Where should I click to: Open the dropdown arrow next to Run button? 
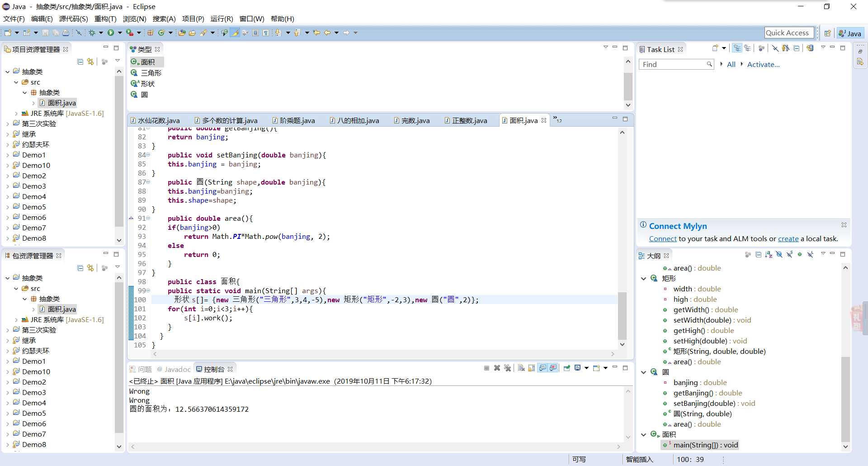tap(120, 33)
